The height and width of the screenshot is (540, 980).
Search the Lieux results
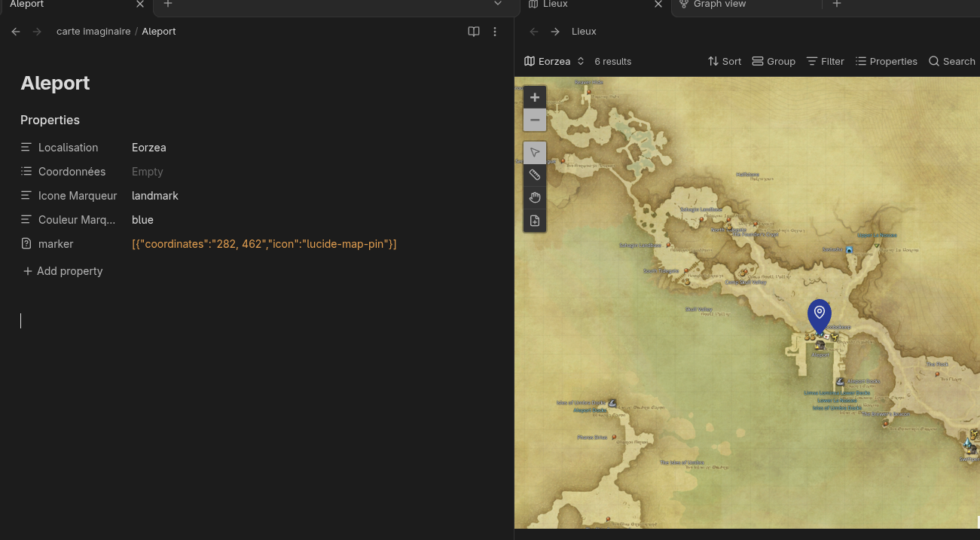pyautogui.click(x=951, y=62)
